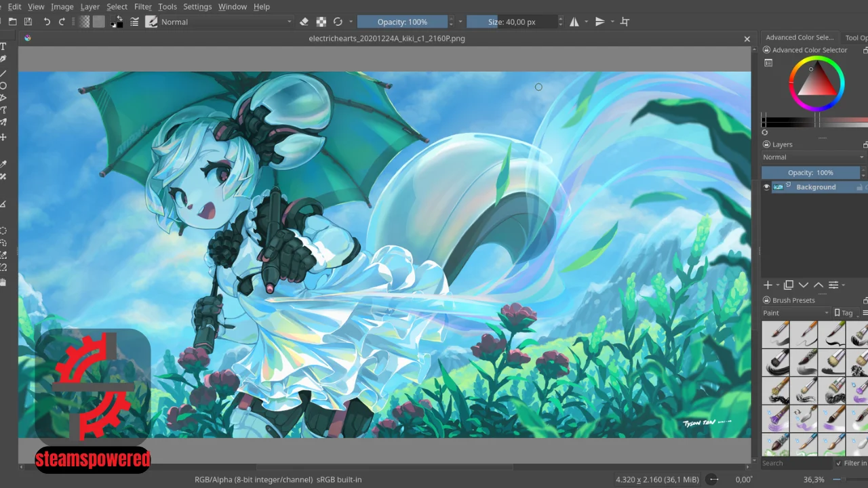Hide the Background layer eye icon
Image resolution: width=868 pixels, height=488 pixels.
tap(766, 187)
